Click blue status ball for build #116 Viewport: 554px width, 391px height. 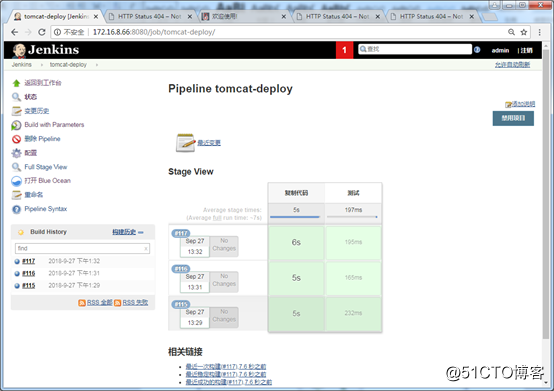click(17, 274)
